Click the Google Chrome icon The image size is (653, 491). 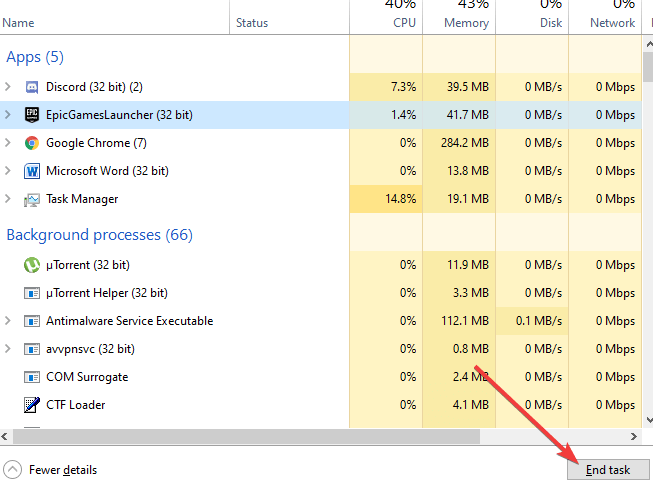(31, 143)
